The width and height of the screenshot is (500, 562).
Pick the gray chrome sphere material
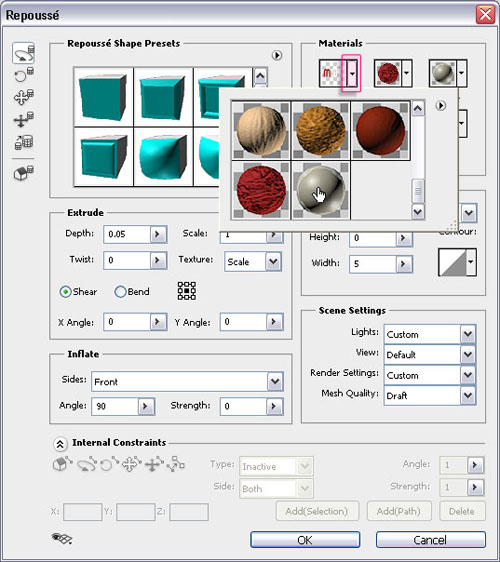point(321,190)
